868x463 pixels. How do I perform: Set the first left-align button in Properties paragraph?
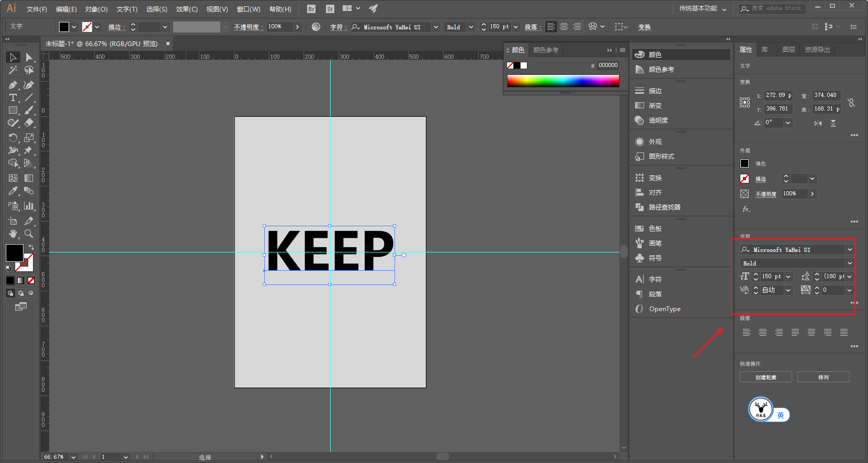coord(747,333)
